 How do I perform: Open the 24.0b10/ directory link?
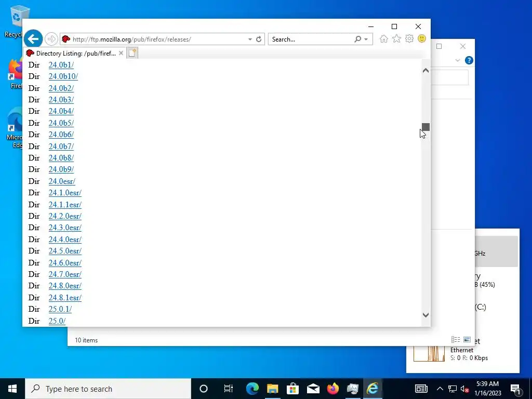63,76
